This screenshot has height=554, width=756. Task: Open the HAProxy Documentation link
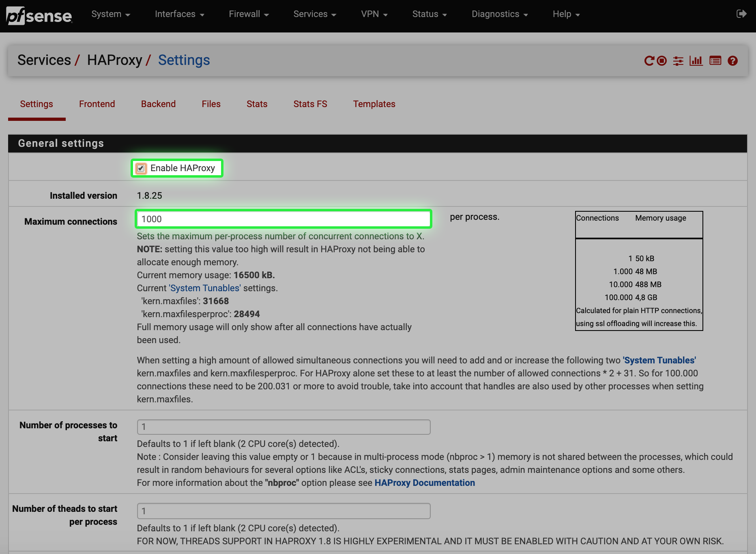pos(424,483)
